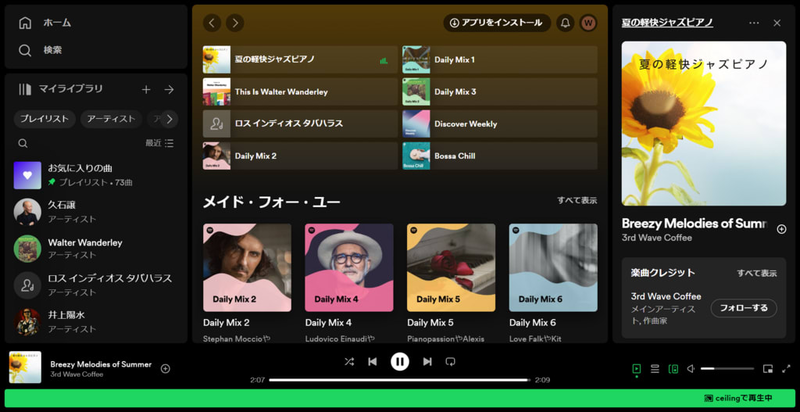The width and height of the screenshot is (800, 412).
Task: Create a new playlist with plus icon
Action: tap(146, 90)
